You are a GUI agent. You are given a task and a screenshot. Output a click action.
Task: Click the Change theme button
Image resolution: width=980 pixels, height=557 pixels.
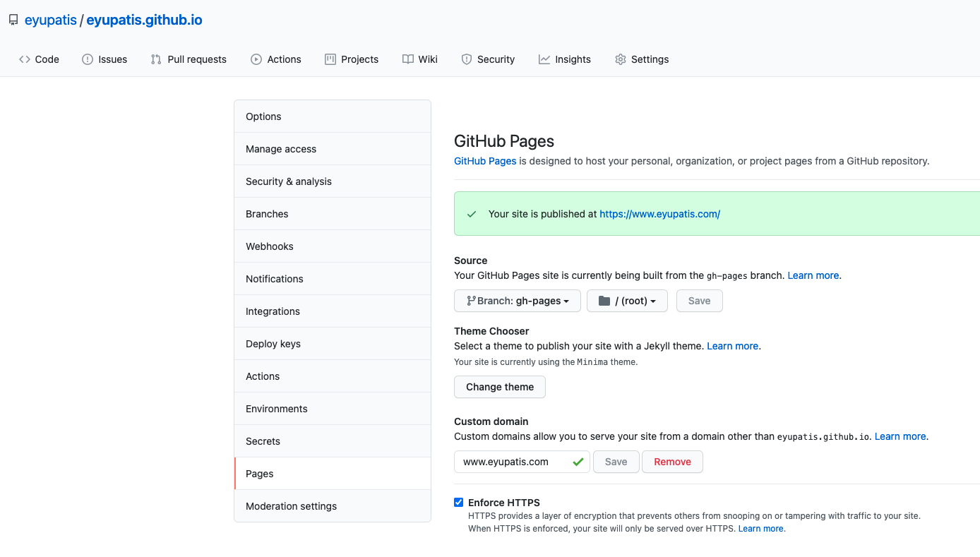click(499, 387)
